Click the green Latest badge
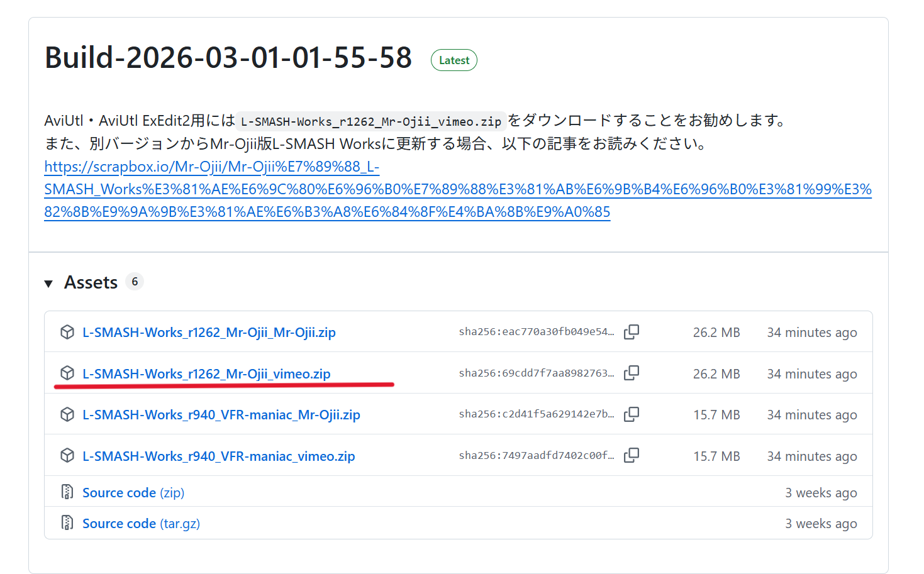 pos(454,60)
